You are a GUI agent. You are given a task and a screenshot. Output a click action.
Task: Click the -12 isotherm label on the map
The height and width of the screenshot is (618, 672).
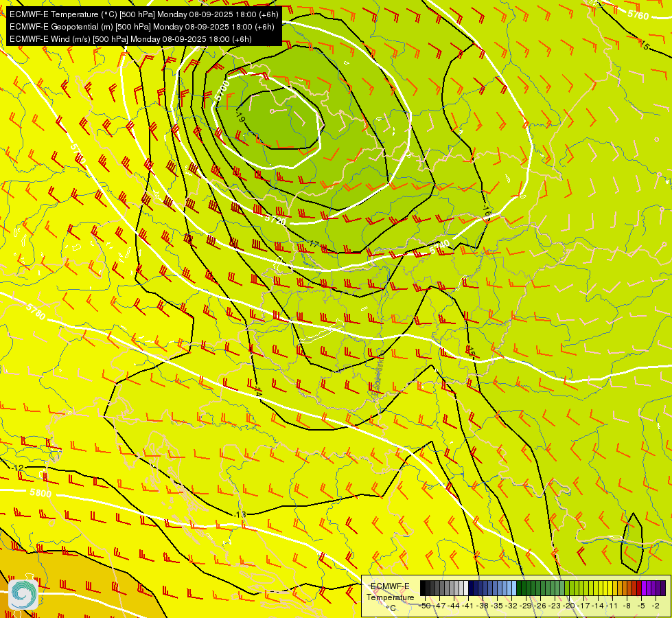click(19, 468)
